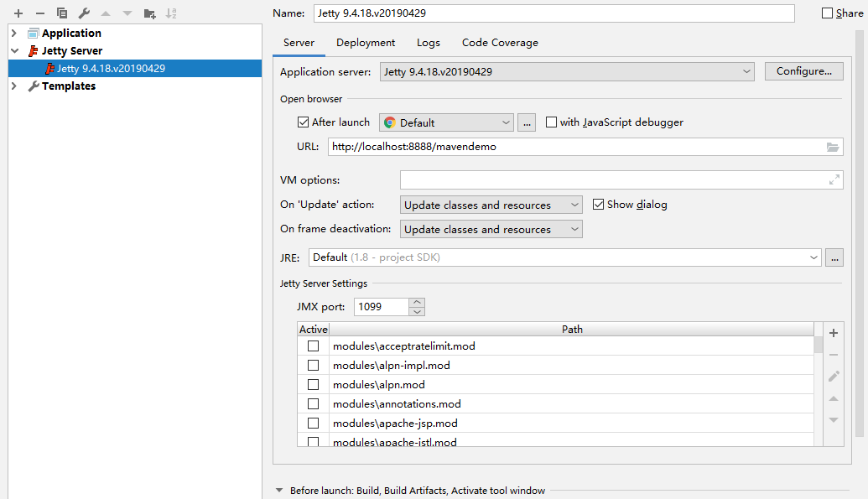Click the VM options input field
The image size is (868, 499).
(612, 180)
